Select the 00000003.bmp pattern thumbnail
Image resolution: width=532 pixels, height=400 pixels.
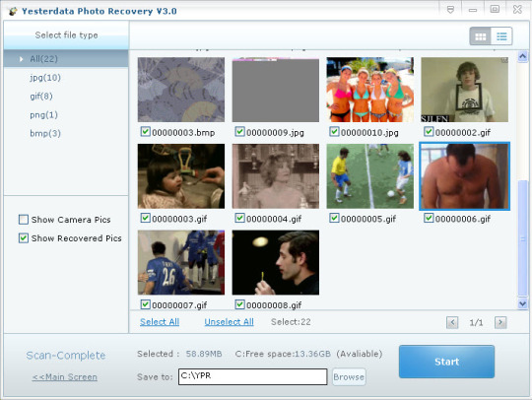(x=181, y=90)
